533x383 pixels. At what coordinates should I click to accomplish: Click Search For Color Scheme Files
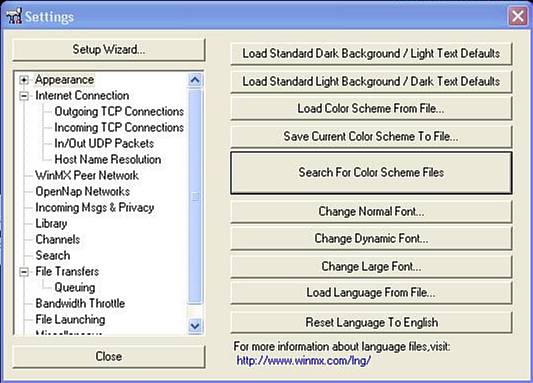point(371,173)
